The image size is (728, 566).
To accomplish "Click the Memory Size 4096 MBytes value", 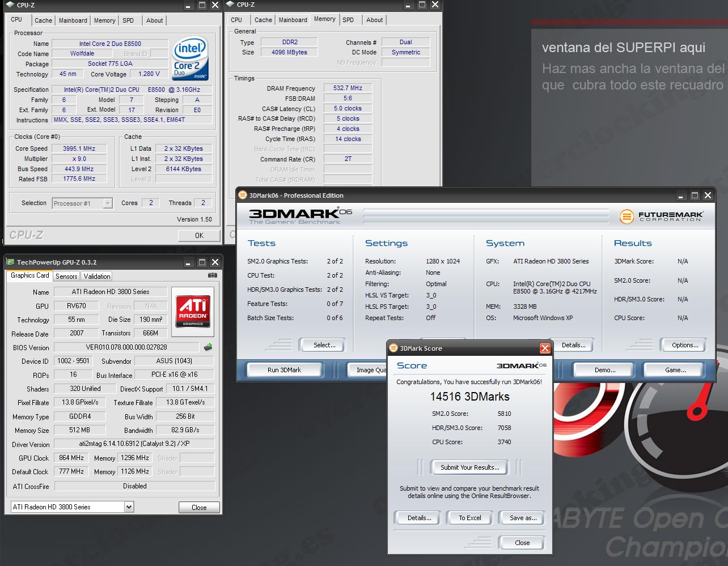I will (289, 52).
